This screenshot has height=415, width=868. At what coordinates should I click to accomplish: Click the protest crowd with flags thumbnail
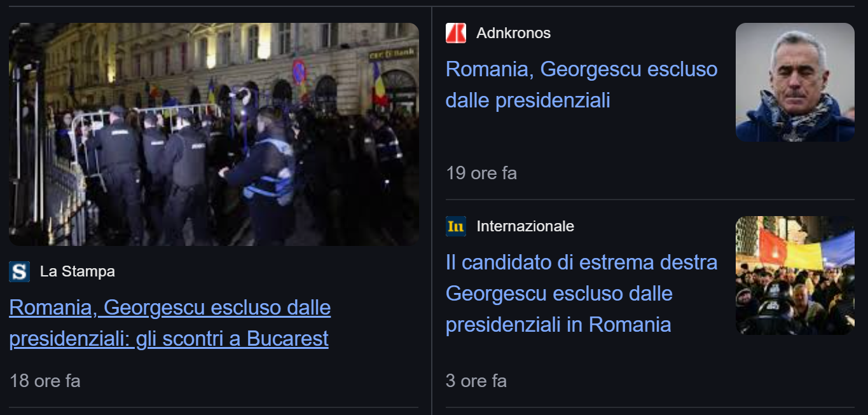click(x=794, y=274)
